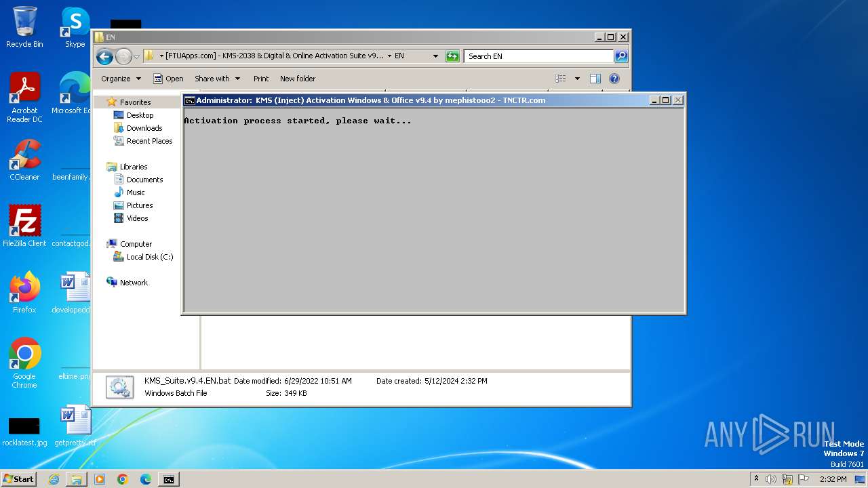Screen dimensions: 868x488
Task: Open Chrome from taskbar
Action: point(123,479)
